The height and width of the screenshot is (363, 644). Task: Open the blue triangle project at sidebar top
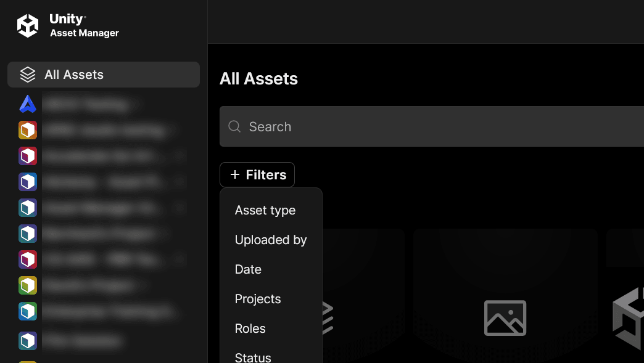coord(27,104)
